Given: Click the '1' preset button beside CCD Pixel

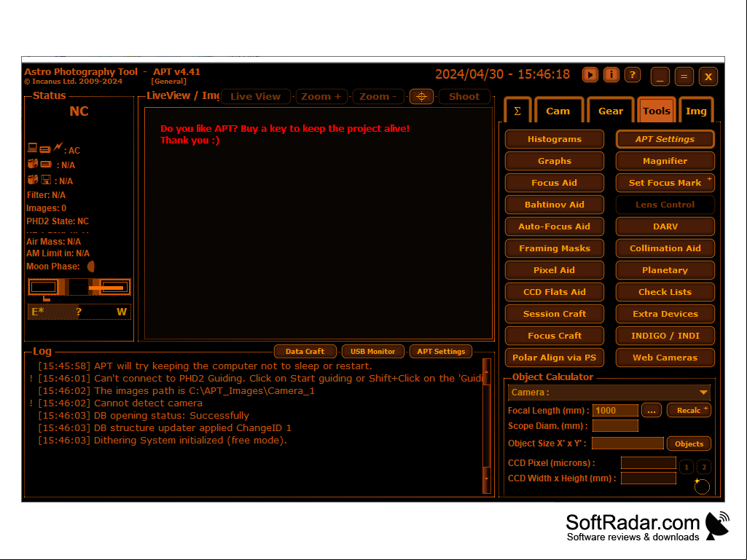Looking at the screenshot, I should click(x=687, y=467).
